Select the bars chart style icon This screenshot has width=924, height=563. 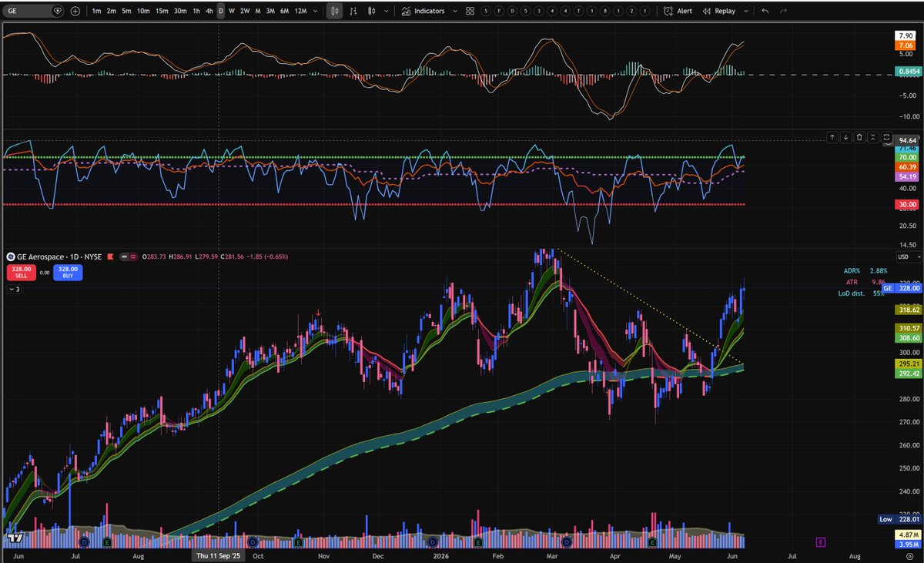pyautogui.click(x=353, y=12)
